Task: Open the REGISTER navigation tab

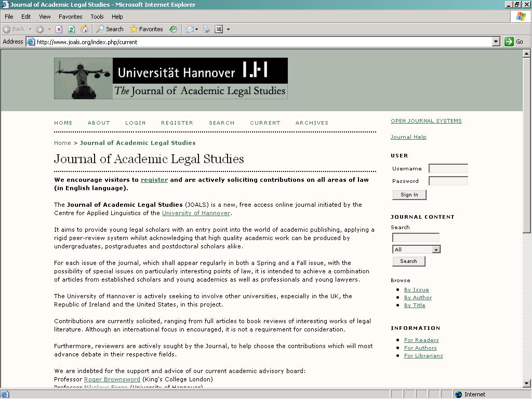Action: [177, 123]
